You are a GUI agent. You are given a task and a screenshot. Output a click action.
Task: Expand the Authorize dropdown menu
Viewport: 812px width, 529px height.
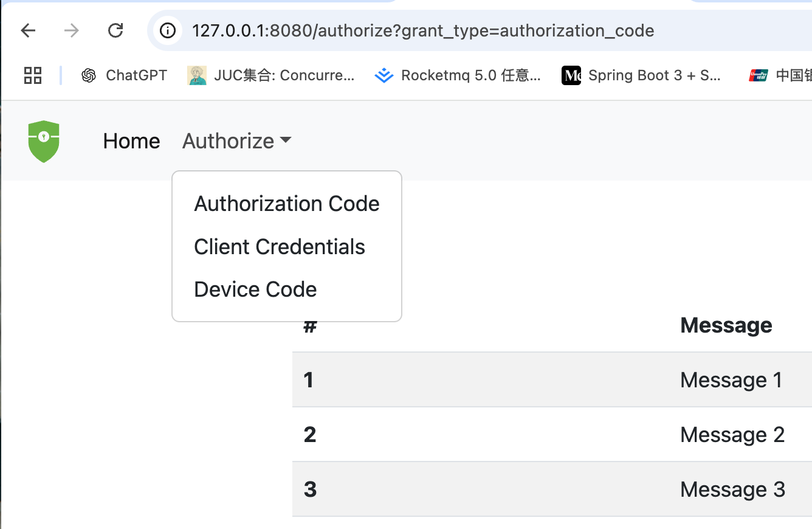pos(236,141)
